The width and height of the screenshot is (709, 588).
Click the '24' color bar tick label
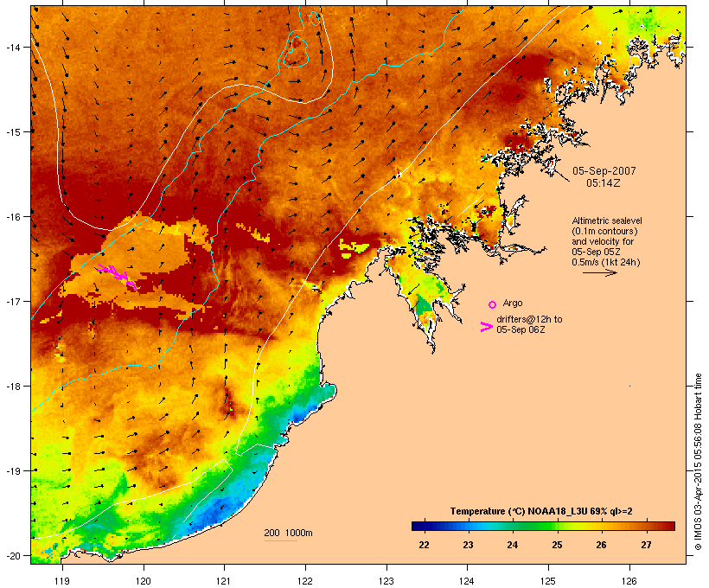point(513,545)
